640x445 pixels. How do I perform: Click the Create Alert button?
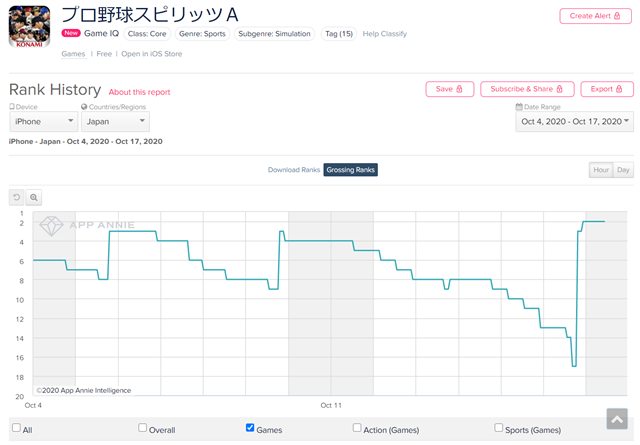(596, 16)
